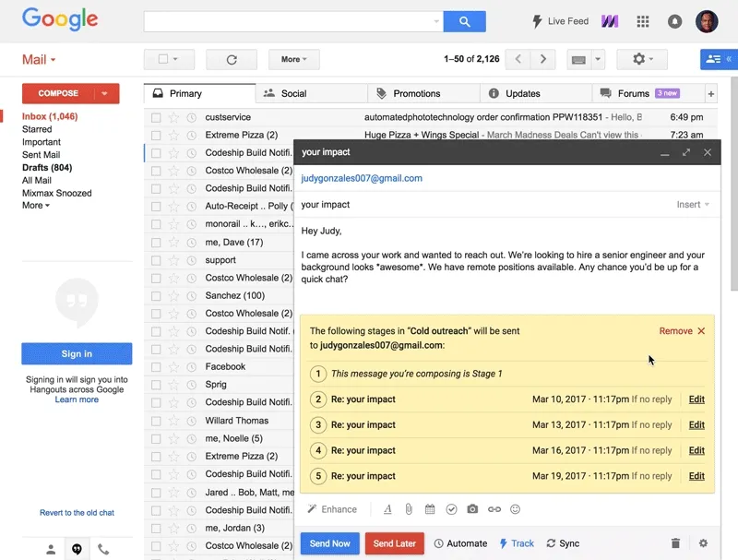Click the camera icon in compose toolbar
The width and height of the screenshot is (738, 560).
click(472, 509)
